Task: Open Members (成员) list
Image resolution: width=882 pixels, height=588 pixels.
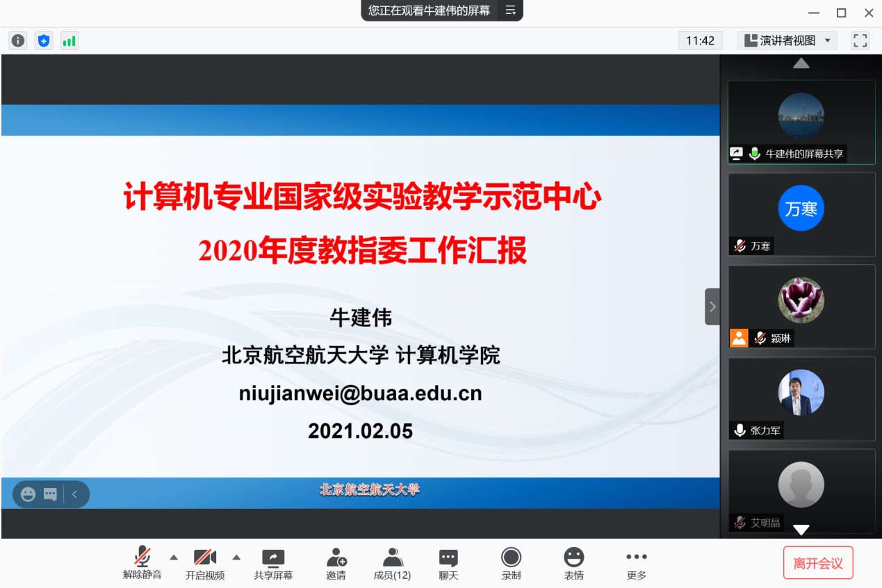Action: 393,564
